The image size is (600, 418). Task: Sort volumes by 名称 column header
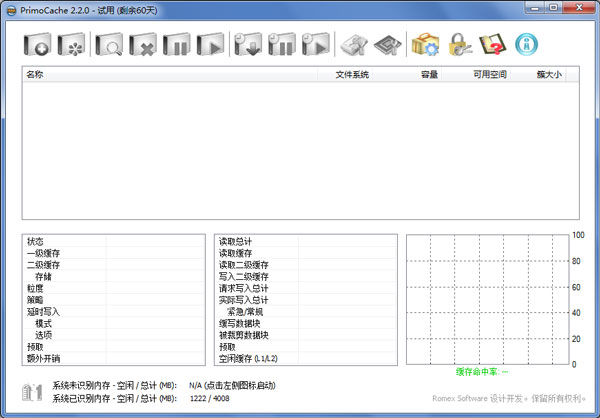coord(170,74)
